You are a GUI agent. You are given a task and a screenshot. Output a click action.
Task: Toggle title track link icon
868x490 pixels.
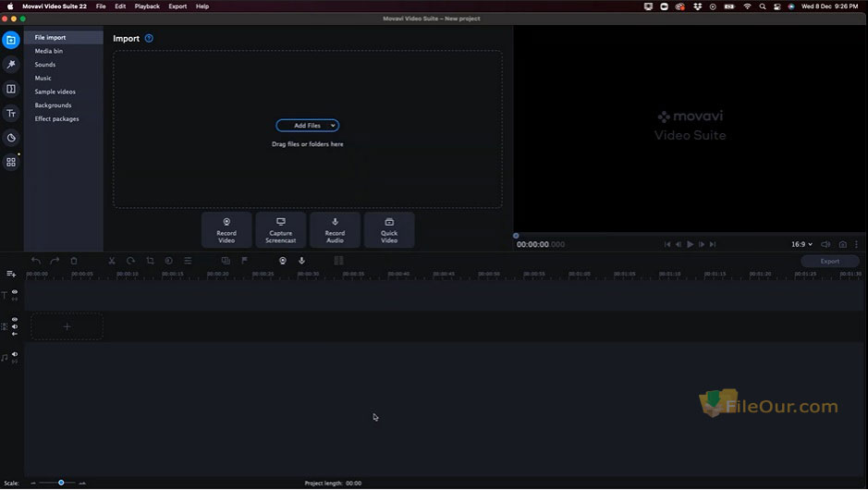[x=15, y=299]
